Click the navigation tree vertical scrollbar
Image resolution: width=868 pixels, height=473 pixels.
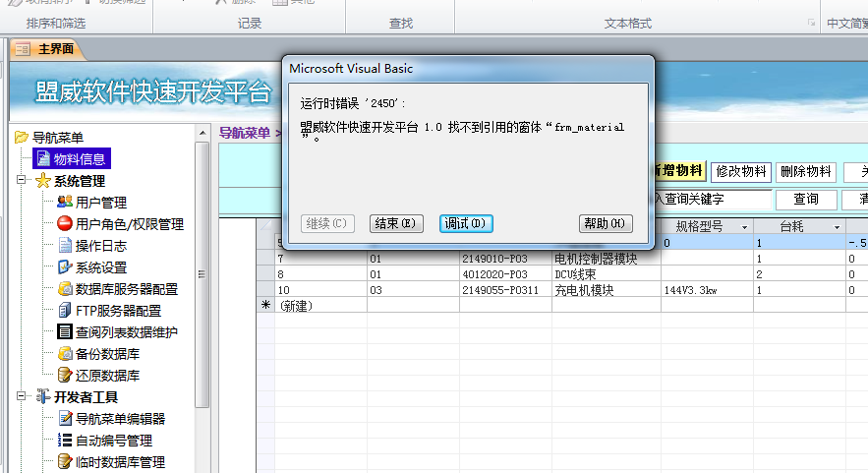(x=203, y=274)
